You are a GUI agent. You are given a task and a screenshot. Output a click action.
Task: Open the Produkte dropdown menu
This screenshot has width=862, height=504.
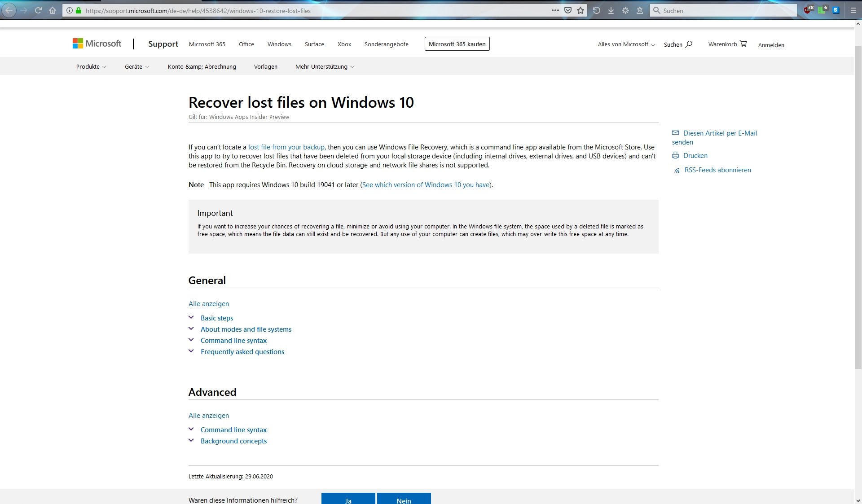(x=91, y=67)
